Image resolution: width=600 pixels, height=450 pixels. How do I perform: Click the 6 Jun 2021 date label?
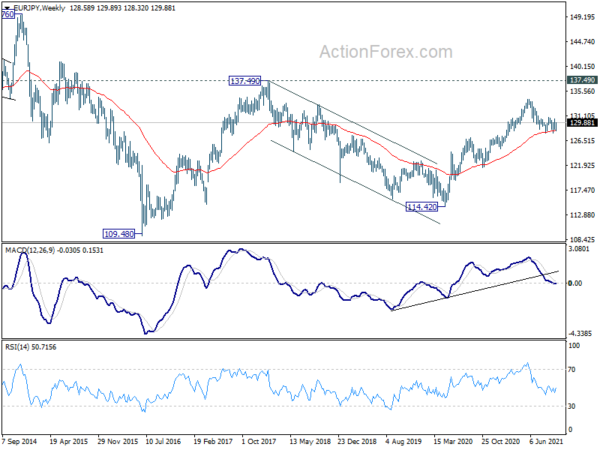click(547, 441)
